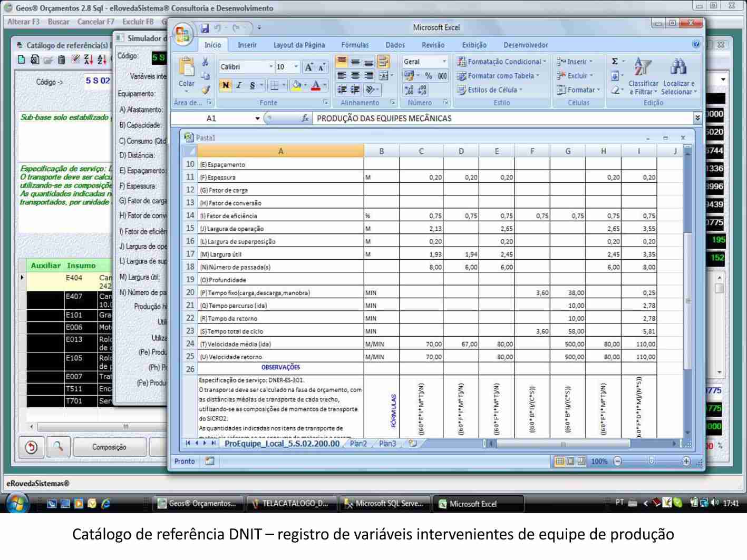Switch to Page Layout view in status bar
The width and height of the screenshot is (747, 560).
click(x=570, y=461)
